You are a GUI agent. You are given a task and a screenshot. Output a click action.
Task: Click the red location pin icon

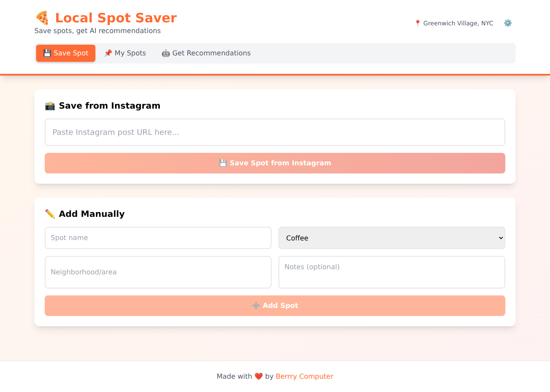coord(417,23)
